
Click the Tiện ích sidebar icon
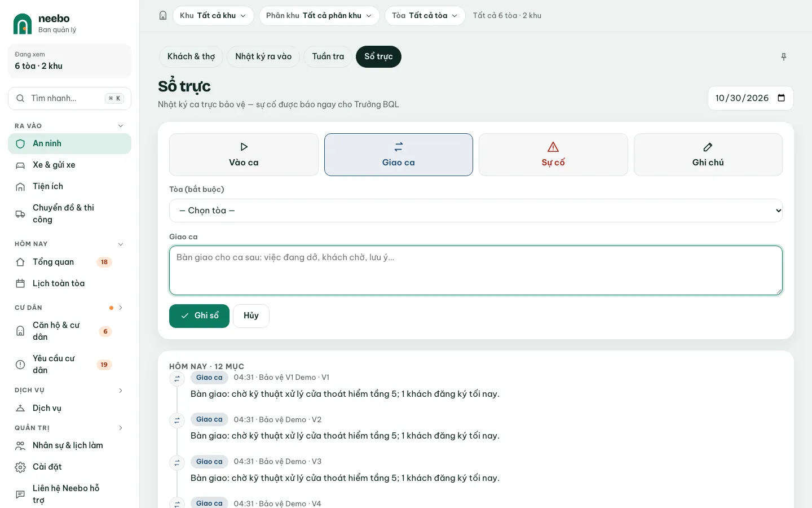pyautogui.click(x=20, y=187)
